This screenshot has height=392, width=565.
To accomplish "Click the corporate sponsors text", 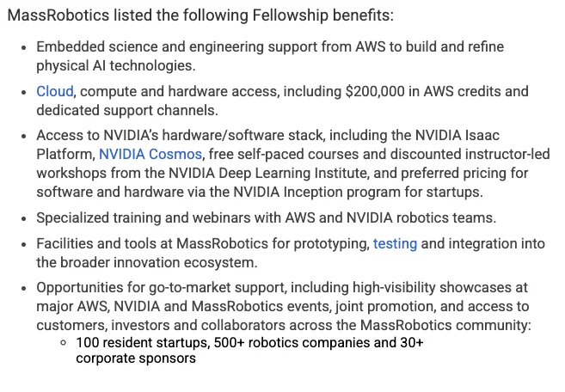I will 136,358.
